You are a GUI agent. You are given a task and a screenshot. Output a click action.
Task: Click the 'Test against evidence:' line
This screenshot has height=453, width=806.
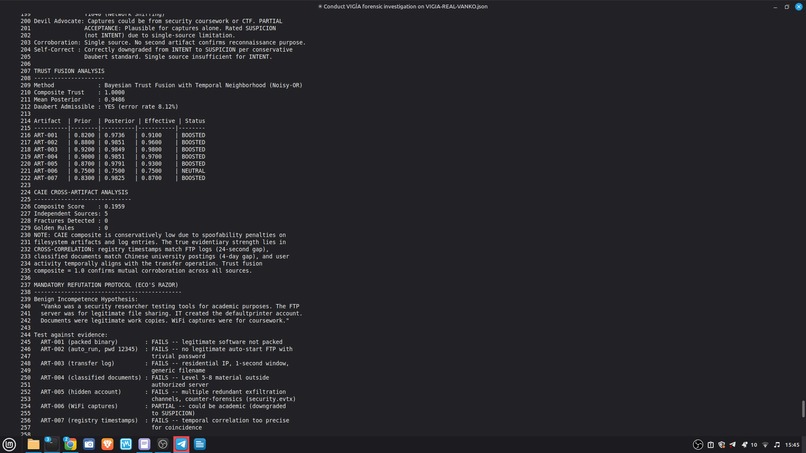tap(71, 335)
